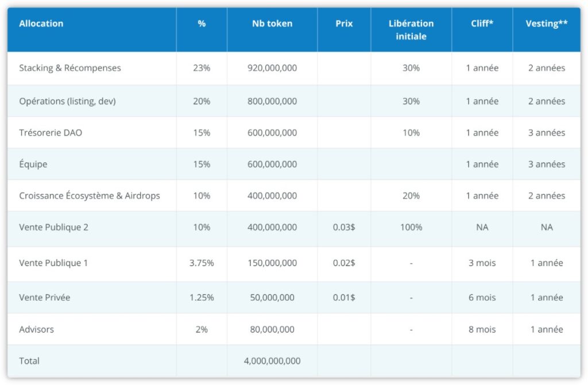Click the 80,000,000 token cell
The width and height of the screenshot is (588, 385).
coord(272,329)
